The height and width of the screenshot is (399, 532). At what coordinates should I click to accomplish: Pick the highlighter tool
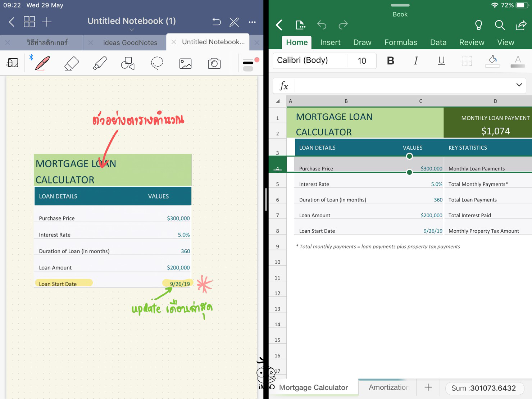[x=100, y=63]
